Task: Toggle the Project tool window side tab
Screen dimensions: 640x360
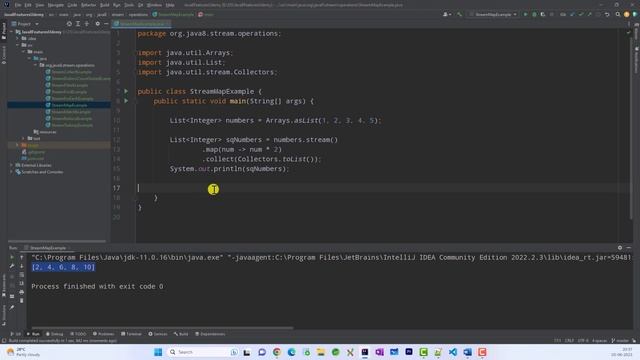Action: pyautogui.click(x=4, y=31)
